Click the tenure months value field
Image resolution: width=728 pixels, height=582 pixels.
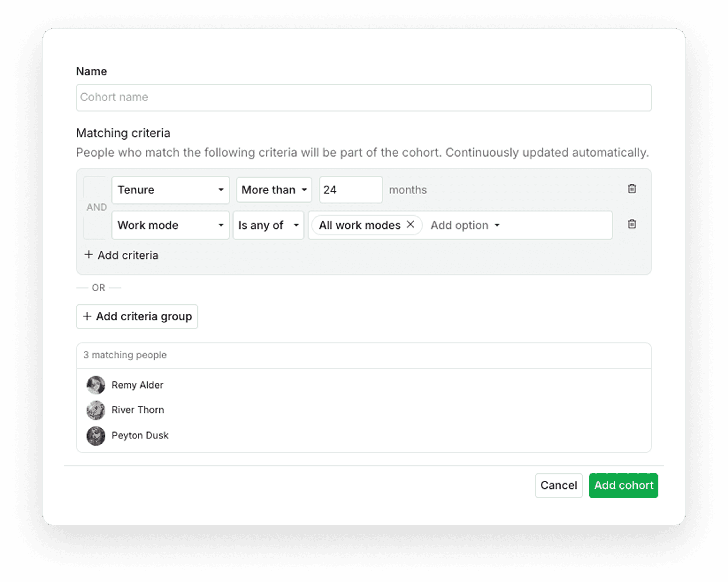point(351,190)
